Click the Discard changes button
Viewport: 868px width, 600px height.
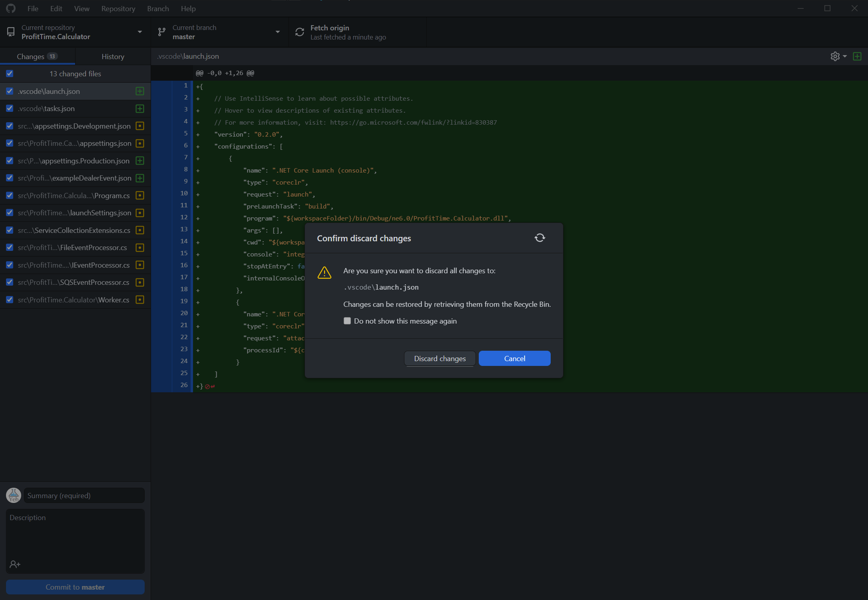(440, 358)
